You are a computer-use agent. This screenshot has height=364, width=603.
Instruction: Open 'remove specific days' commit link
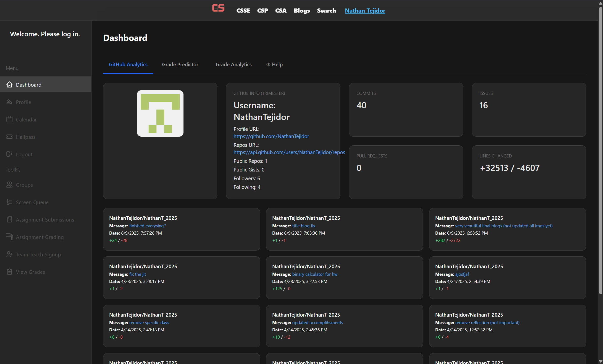[149, 323]
